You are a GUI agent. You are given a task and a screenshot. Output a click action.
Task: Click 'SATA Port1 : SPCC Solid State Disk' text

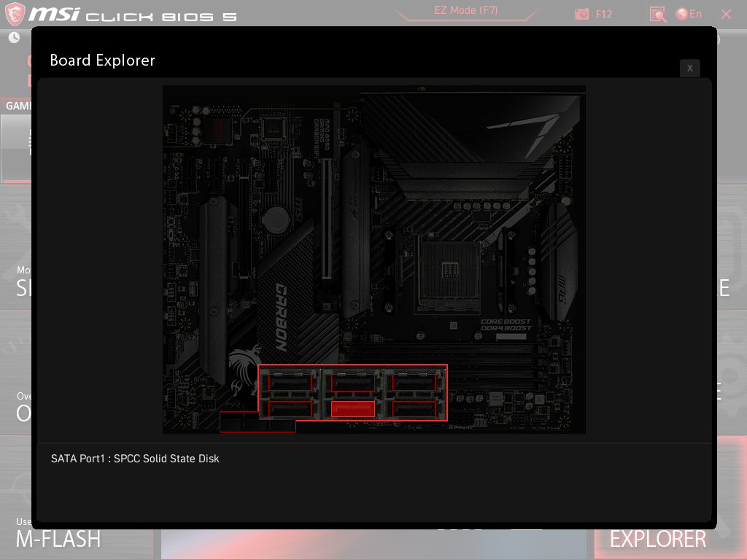click(x=135, y=459)
